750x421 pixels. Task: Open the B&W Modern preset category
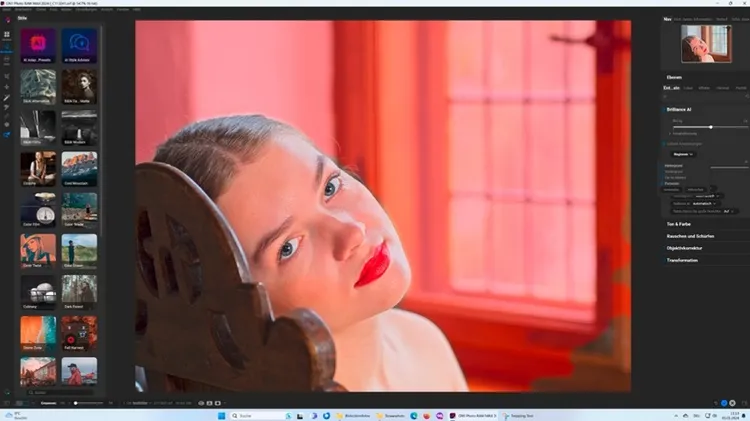tap(79, 128)
